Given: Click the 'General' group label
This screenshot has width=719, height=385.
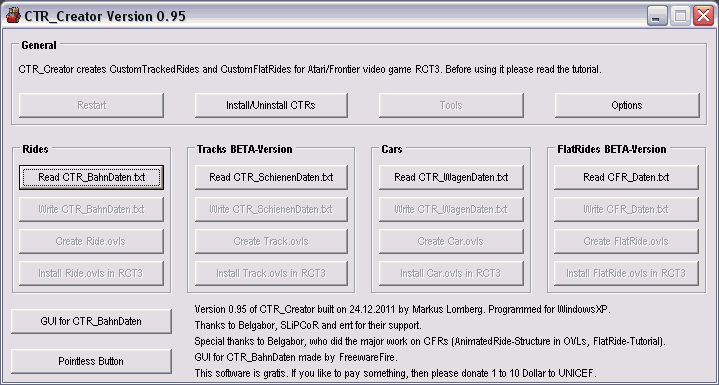Looking at the screenshot, I should click(39, 45).
